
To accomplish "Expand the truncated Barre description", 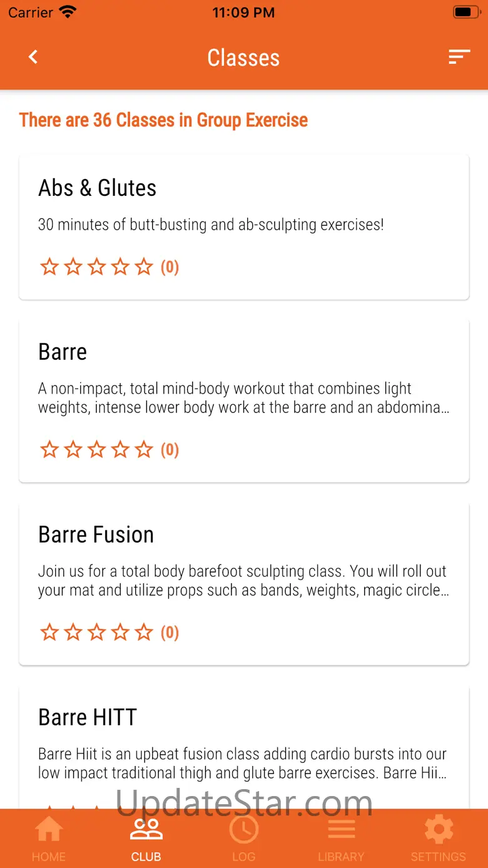I will tap(243, 398).
